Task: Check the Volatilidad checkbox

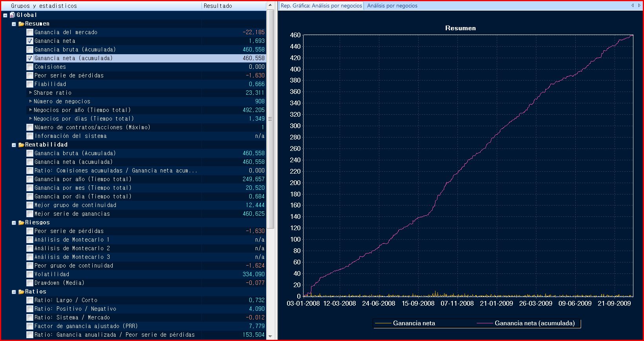Action: coord(30,274)
